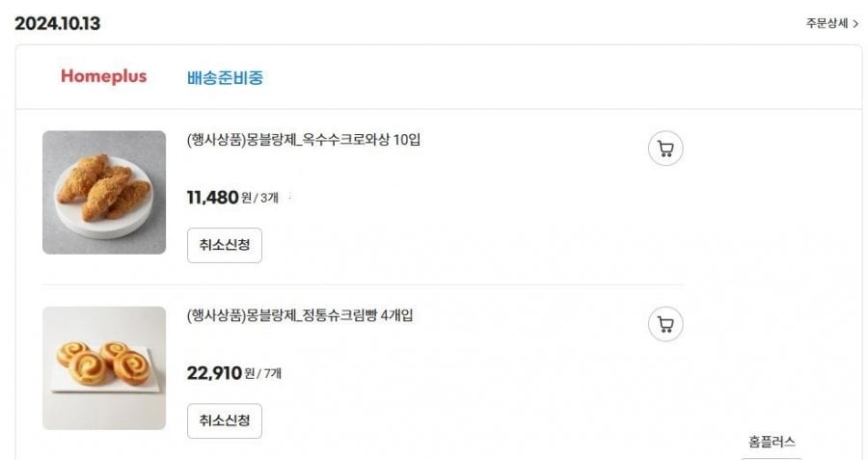Image resolution: width=868 pixels, height=460 pixels.
Task: Open the 주문상세 order details link
Action: tap(832, 23)
